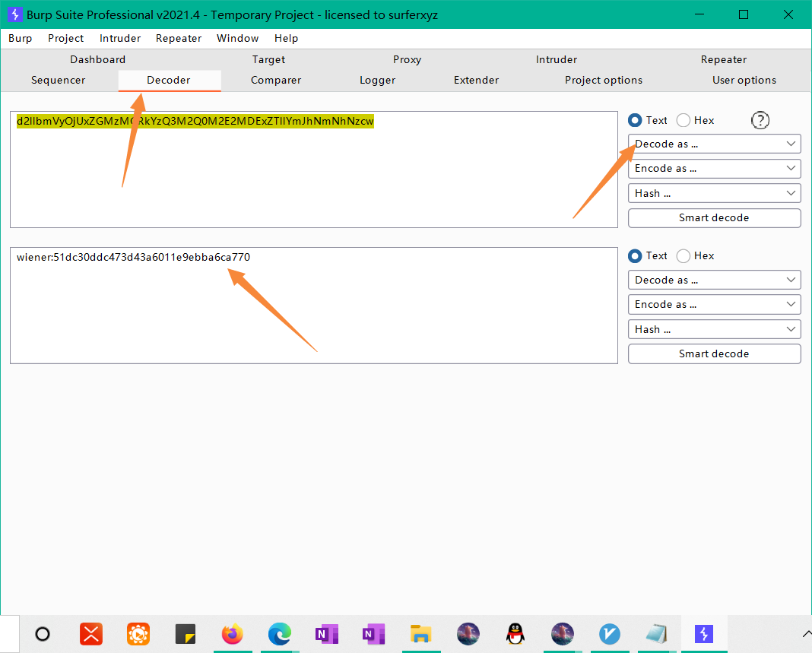Open the QQ penguin taskbar icon
This screenshot has height=653, width=812.
pyautogui.click(x=515, y=634)
